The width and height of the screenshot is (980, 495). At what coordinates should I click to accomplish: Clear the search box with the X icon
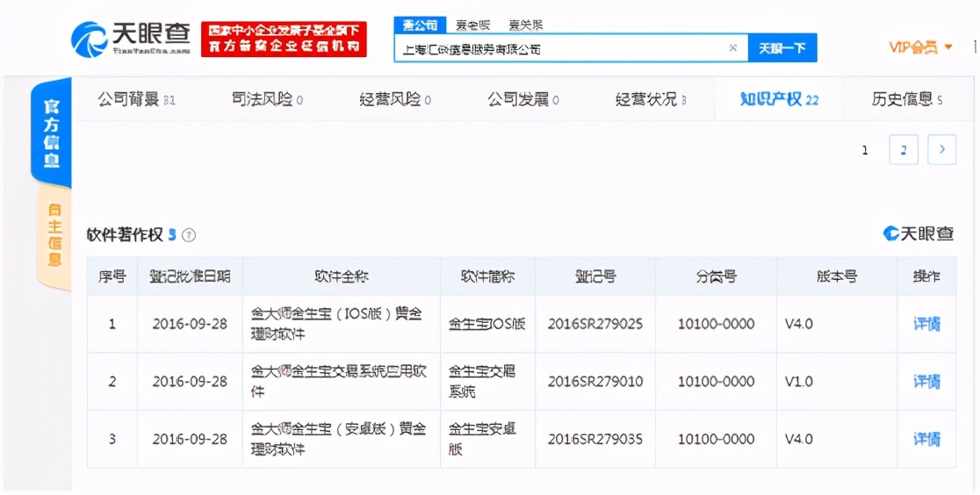[x=734, y=47]
